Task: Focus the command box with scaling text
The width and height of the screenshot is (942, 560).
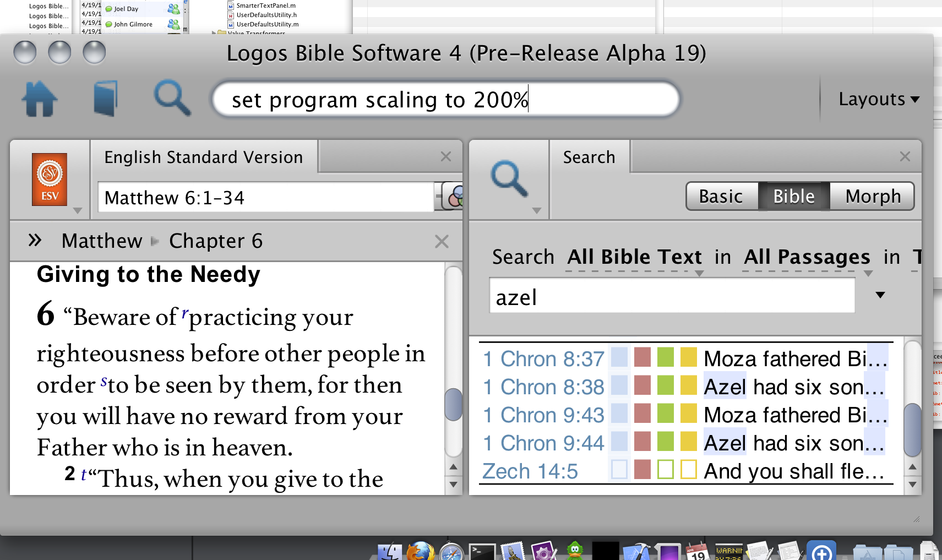Action: pyautogui.click(x=447, y=100)
